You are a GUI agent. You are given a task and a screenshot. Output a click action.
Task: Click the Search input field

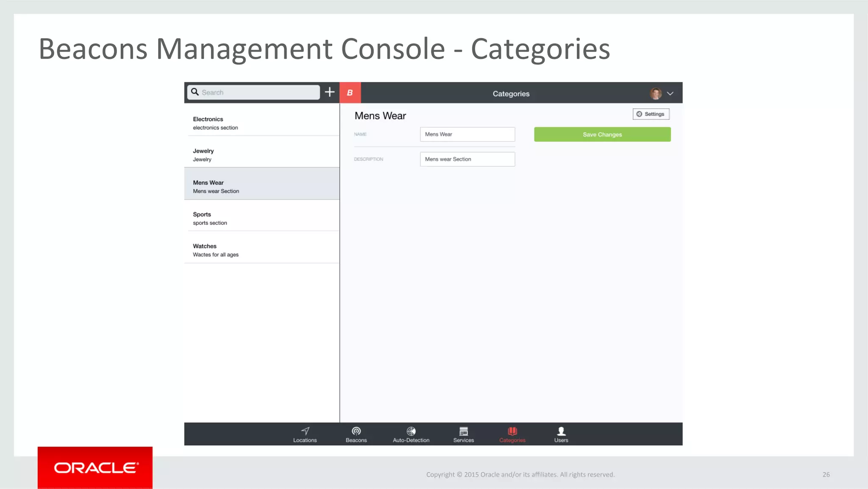[253, 92]
